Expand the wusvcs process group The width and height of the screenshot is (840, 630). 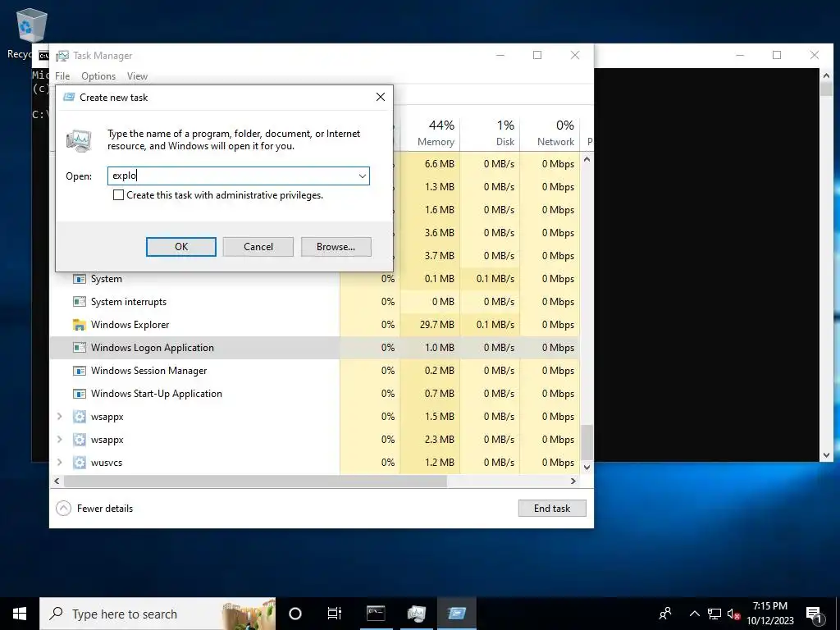[59, 463]
